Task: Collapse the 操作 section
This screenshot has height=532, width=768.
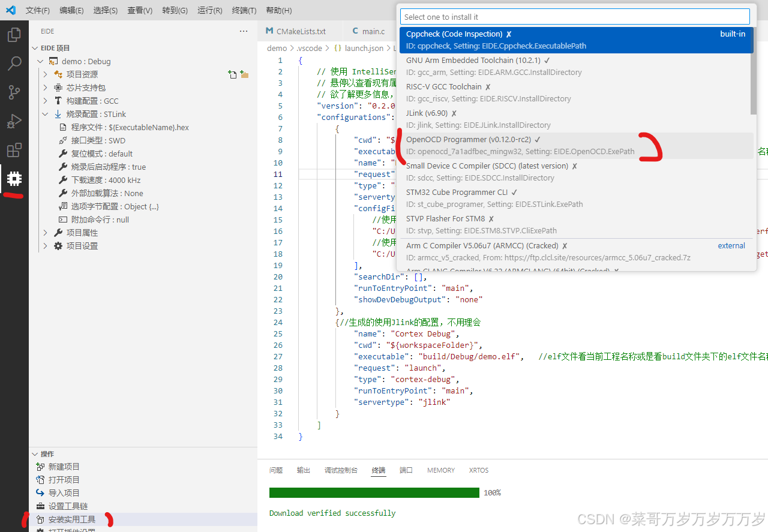Action: 35,454
